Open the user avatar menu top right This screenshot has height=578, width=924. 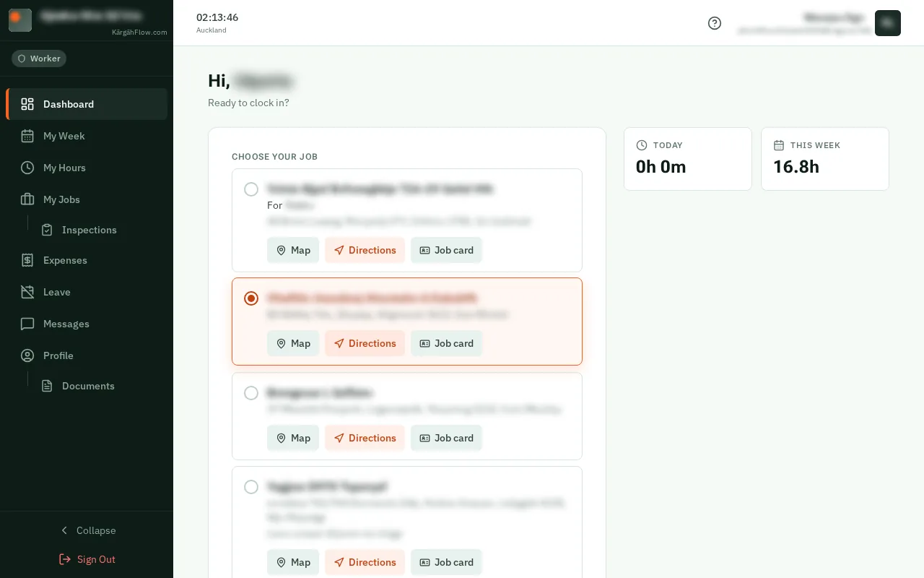click(888, 23)
